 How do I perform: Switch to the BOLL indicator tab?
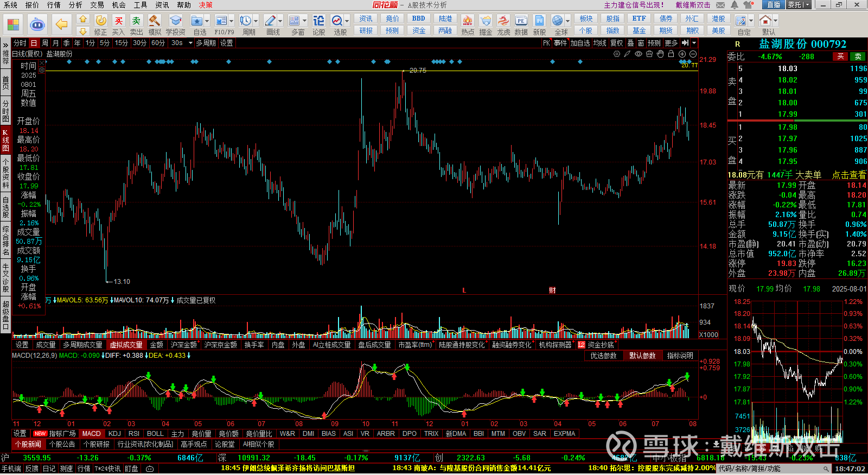155,434
